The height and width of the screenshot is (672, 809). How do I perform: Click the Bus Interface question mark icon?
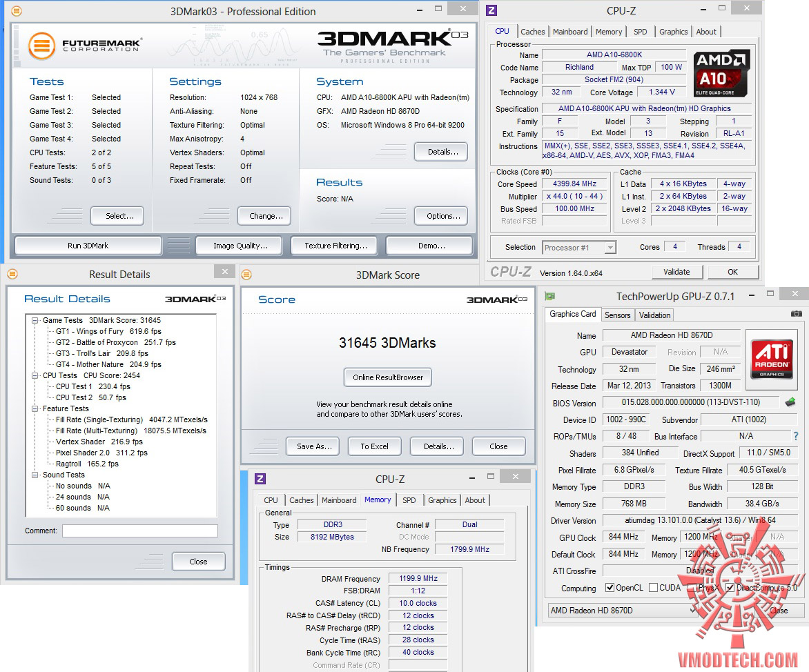point(796,436)
